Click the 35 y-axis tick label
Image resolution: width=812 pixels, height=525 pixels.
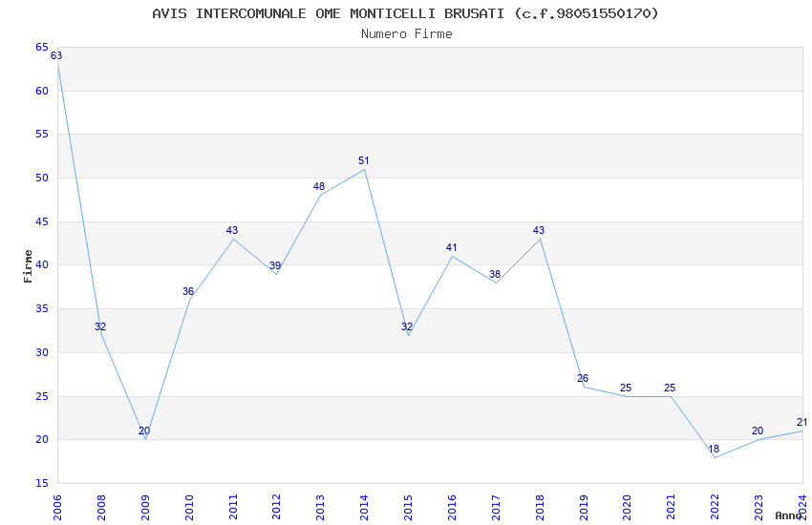(42, 308)
